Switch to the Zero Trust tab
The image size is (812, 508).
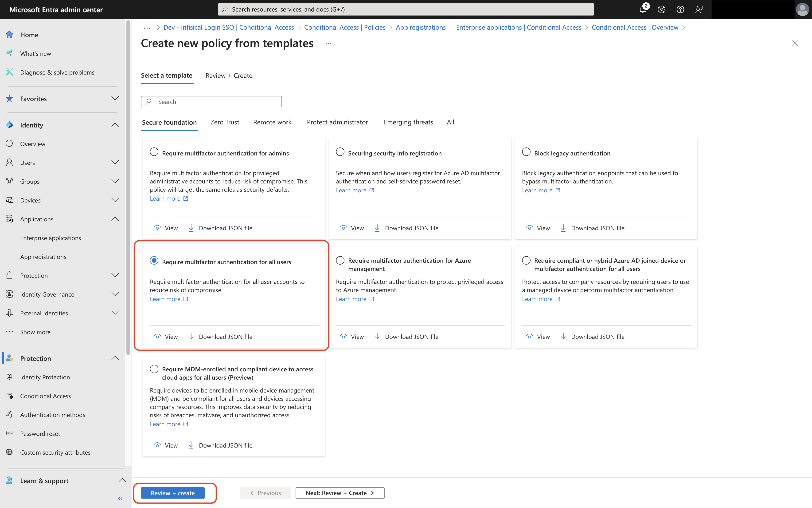[x=225, y=122]
